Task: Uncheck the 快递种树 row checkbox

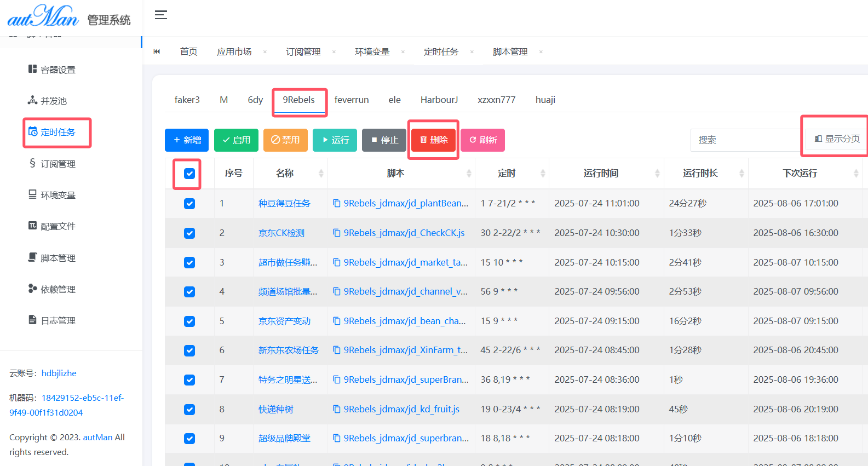Action: pos(189,410)
